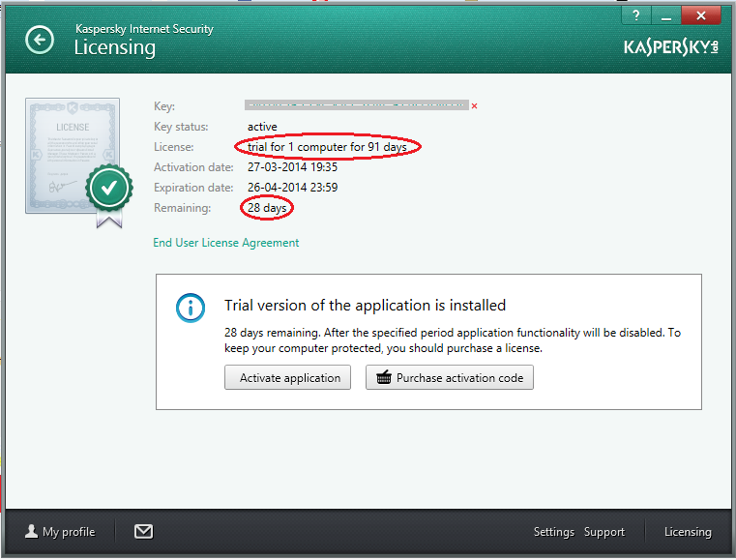Select activation date '27-03-2014 19:35'
Image resolution: width=736 pixels, height=560 pixels.
[292, 167]
